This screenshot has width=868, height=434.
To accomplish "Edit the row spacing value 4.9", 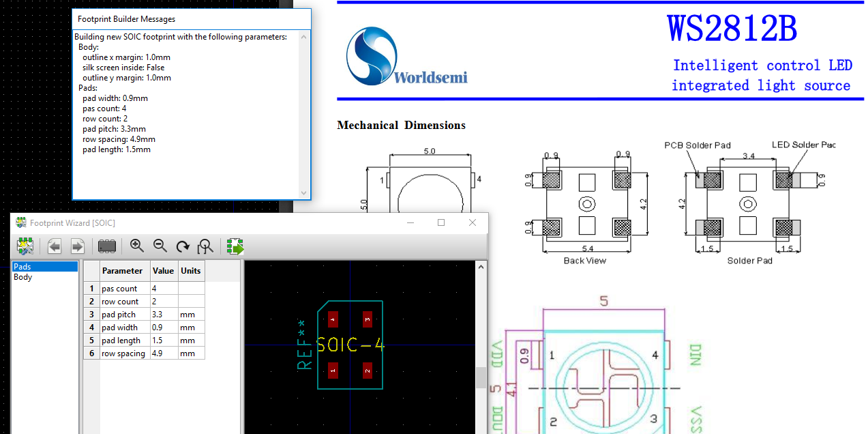I will (164, 353).
